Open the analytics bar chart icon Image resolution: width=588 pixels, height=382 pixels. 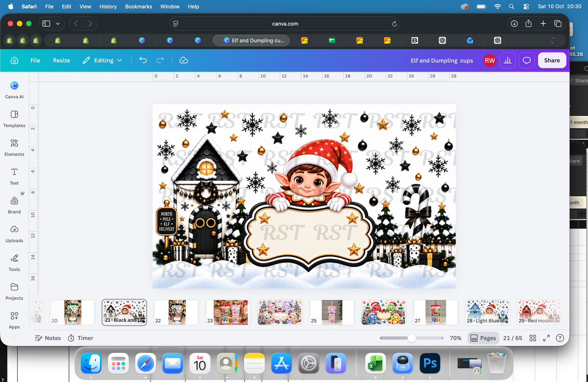(x=508, y=60)
